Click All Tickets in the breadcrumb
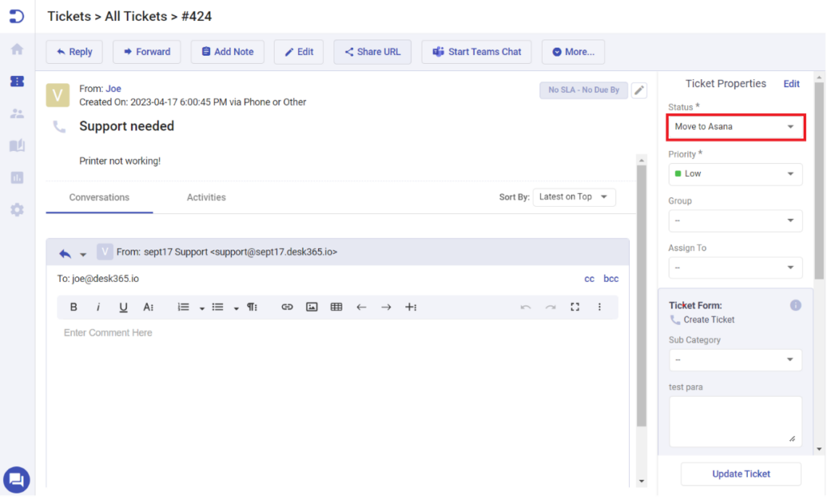Image resolution: width=827 pixels, height=504 pixels. (136, 16)
